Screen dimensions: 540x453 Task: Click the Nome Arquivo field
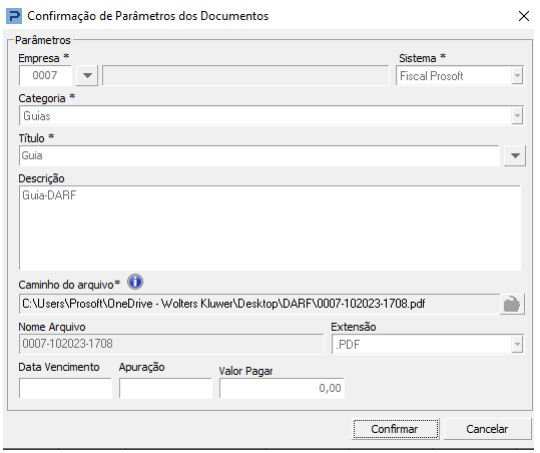(x=171, y=344)
